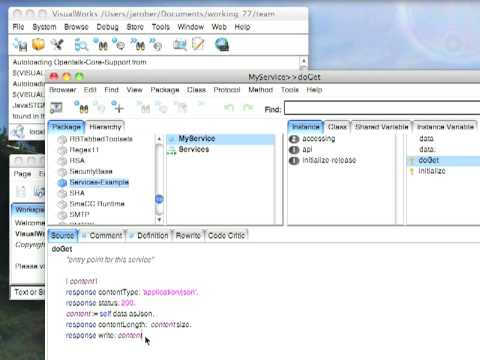Open System menu in VisualWorks launcher
Viewport: 480px width, 360px height.
(44, 27)
